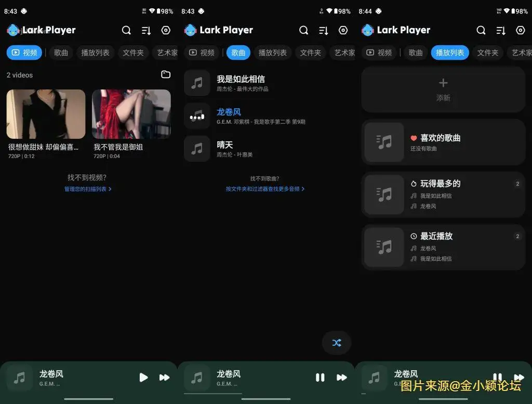
Task: Skip to next track on the video screen mini player
Action: (164, 377)
